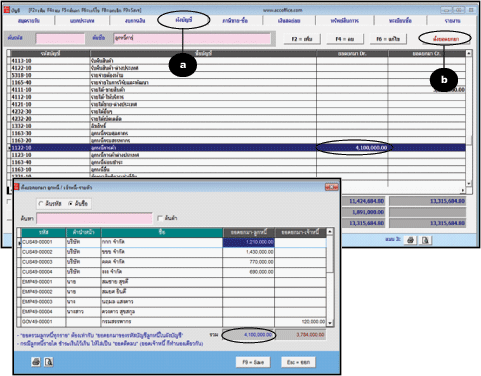The width and height of the screenshot is (481, 376).
Task: Select account row 5310-10
Action: pyautogui.click(x=238, y=75)
